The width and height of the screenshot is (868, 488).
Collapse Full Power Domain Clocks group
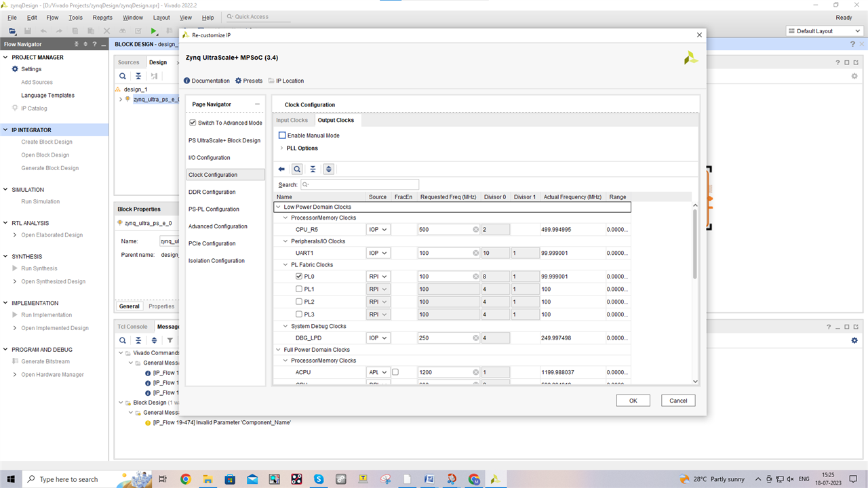tap(278, 350)
